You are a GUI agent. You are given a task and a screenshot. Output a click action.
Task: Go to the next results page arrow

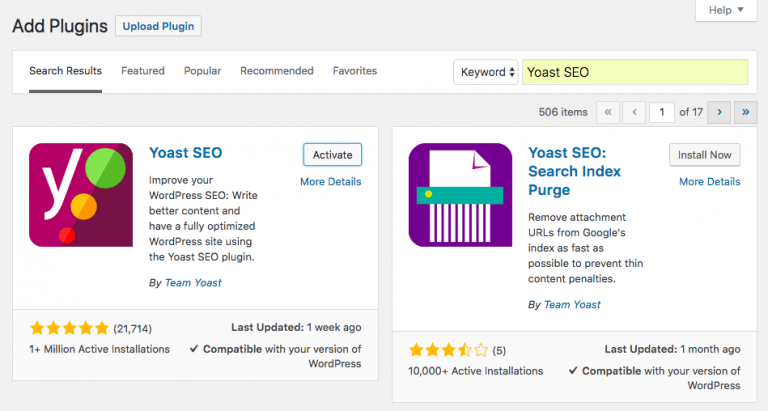click(x=718, y=113)
